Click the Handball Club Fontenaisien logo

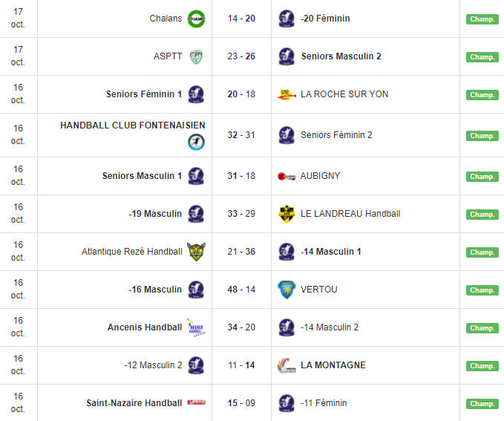tap(196, 142)
